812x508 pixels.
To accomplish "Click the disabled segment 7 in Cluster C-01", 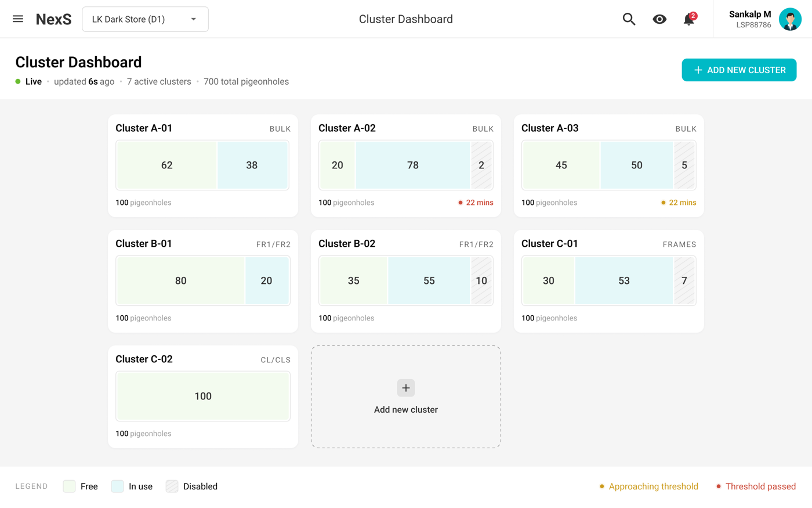I will tap(684, 280).
